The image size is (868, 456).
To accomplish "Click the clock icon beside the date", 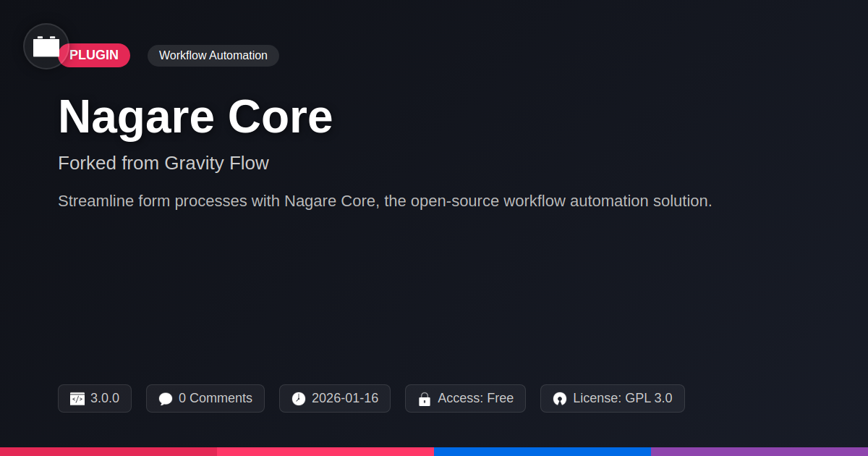I will (x=299, y=399).
